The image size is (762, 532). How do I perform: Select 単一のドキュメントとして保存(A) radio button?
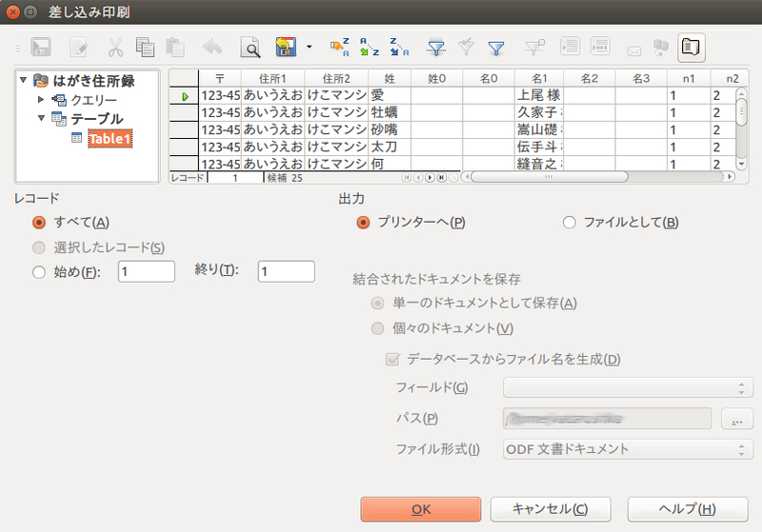[377, 304]
